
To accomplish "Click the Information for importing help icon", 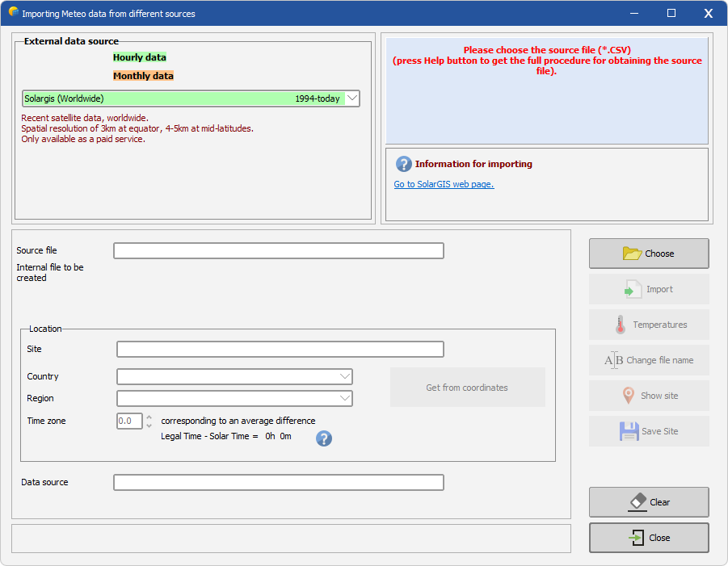I will pos(403,164).
